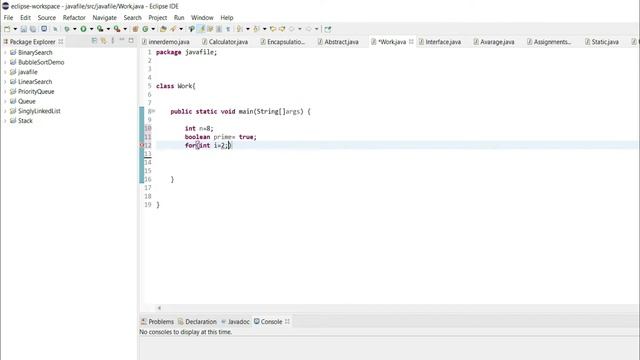This screenshot has width=640, height=360.
Task: Open a terminal with the monitor icon
Action: pos(44,29)
